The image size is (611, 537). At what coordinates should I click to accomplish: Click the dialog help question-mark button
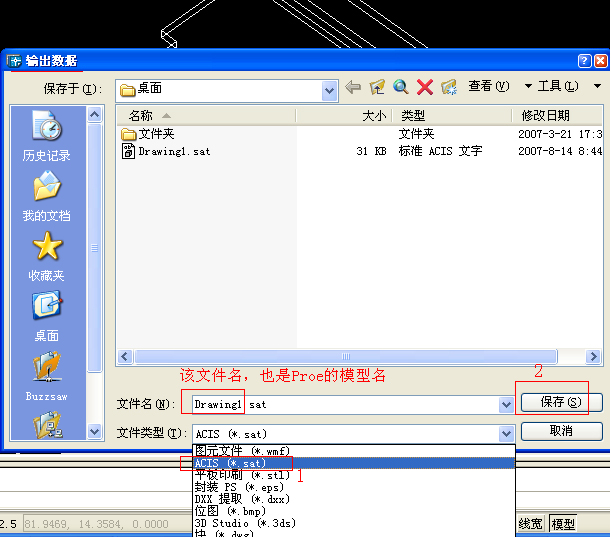(x=584, y=61)
